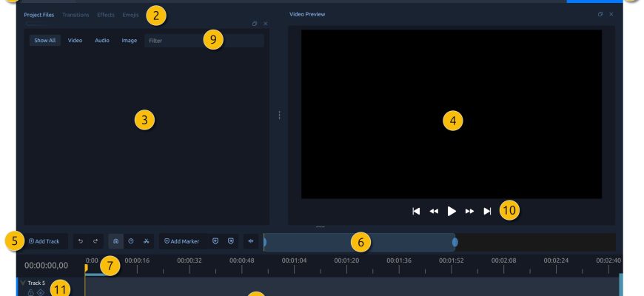Open the Track 5 dropdown arrow
644x296 pixels.
click(23, 283)
